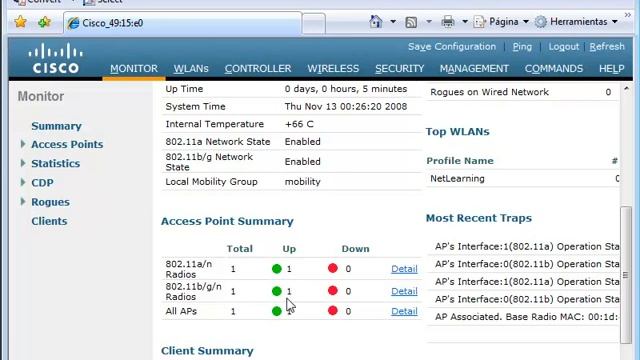Click the 'Top WLANs' heading

coord(458,131)
